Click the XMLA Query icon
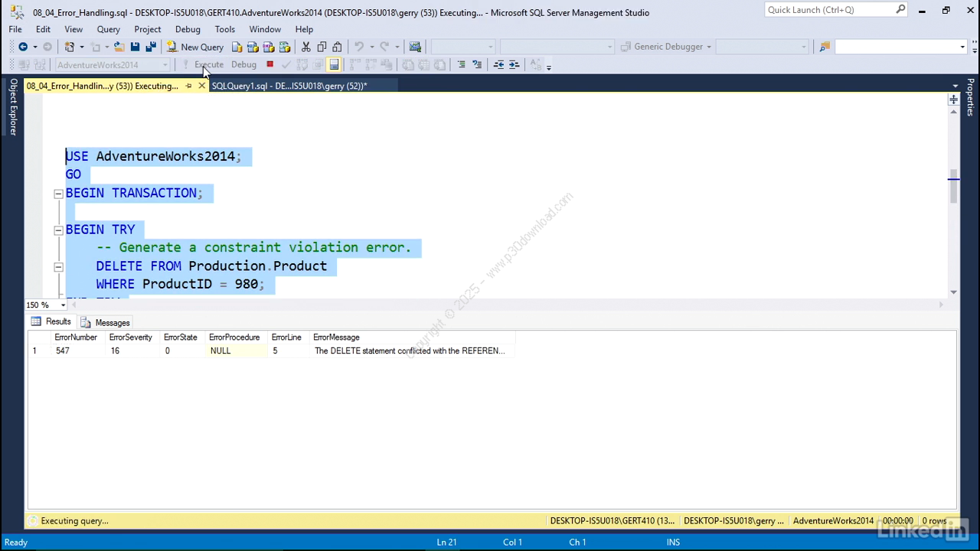 point(285,47)
